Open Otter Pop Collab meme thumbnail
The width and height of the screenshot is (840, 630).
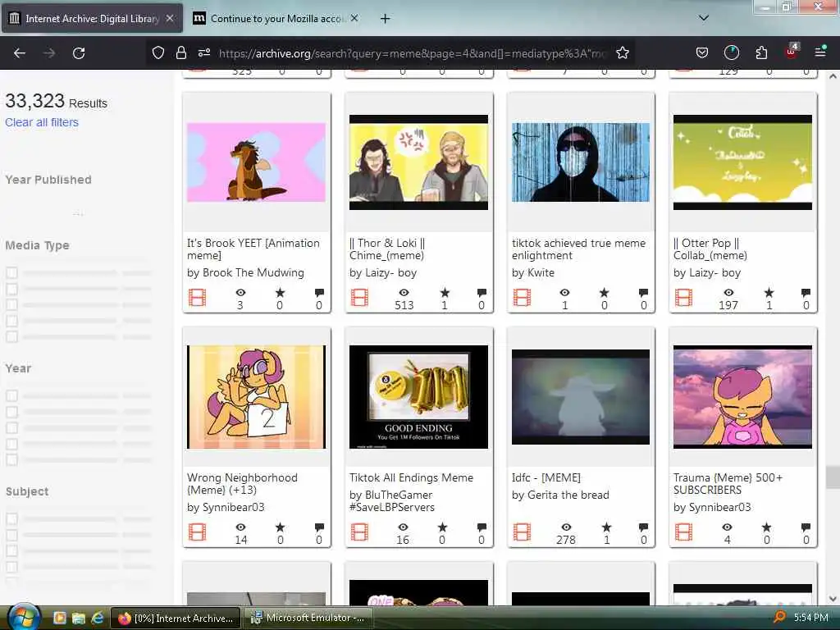pos(742,162)
